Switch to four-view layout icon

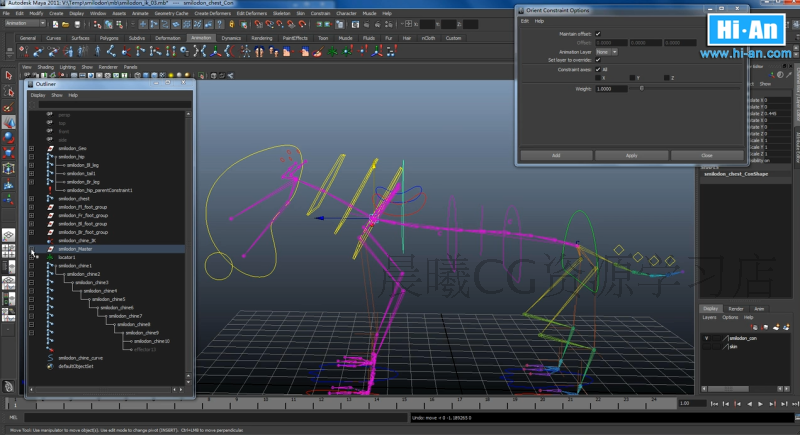coord(8,251)
